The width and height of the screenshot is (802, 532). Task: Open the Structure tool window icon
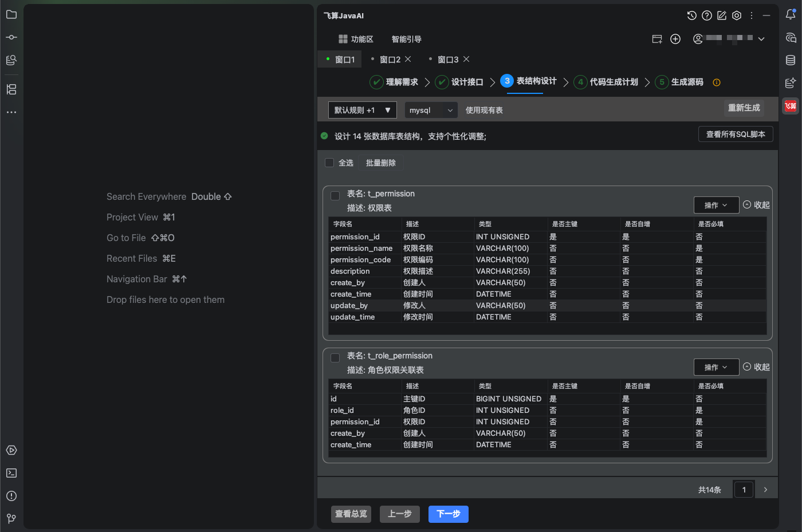coord(11,89)
